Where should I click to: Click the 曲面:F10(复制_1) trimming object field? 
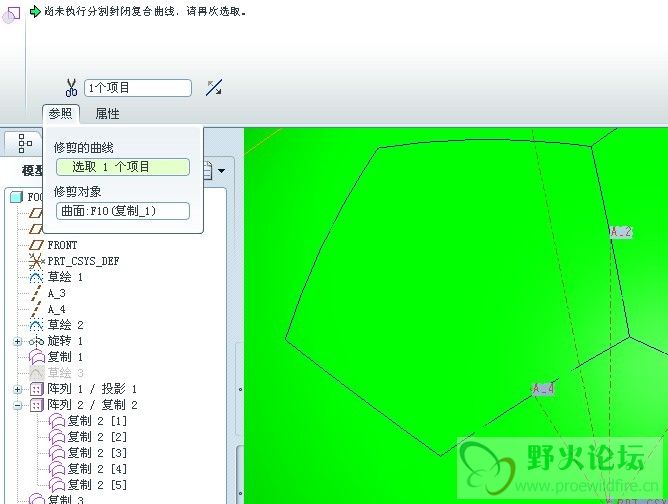pyautogui.click(x=123, y=211)
